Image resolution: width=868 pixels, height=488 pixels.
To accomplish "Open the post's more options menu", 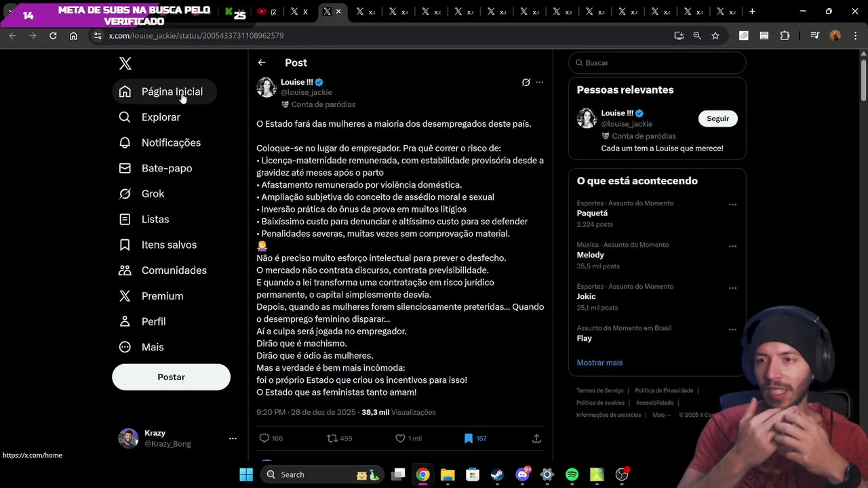I will pyautogui.click(x=540, y=82).
